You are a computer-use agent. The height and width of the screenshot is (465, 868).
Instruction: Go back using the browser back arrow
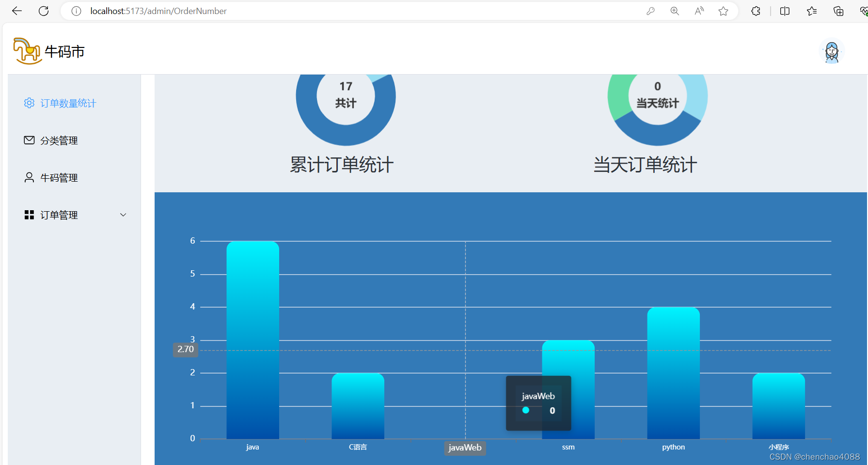17,11
